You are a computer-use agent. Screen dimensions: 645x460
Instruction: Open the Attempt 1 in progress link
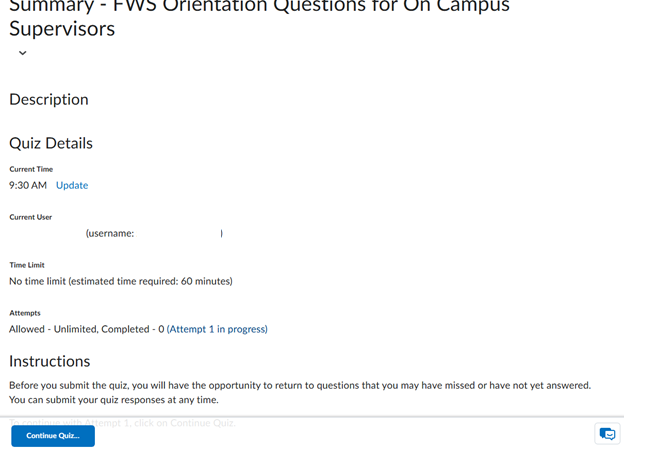(x=217, y=329)
